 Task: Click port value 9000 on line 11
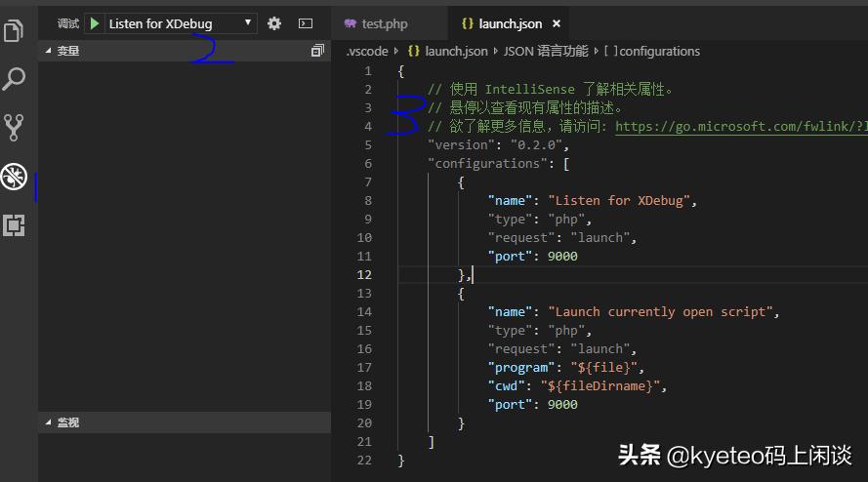click(x=562, y=257)
